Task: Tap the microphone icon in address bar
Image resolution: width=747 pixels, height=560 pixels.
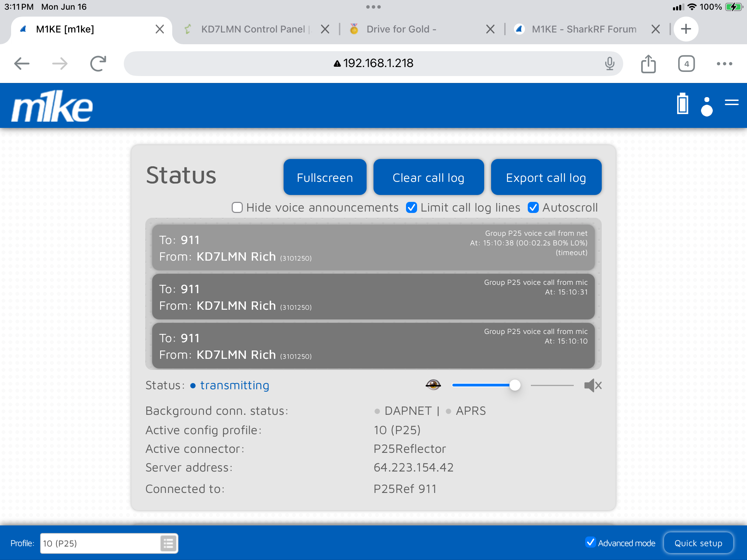Action: (610, 64)
